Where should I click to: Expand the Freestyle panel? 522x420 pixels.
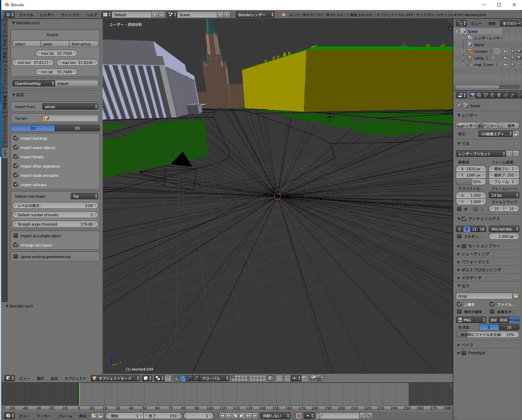click(459, 353)
